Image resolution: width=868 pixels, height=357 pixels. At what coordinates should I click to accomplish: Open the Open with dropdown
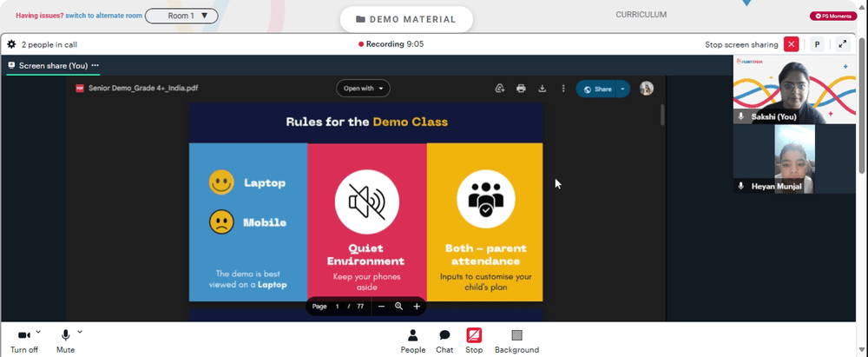click(363, 88)
